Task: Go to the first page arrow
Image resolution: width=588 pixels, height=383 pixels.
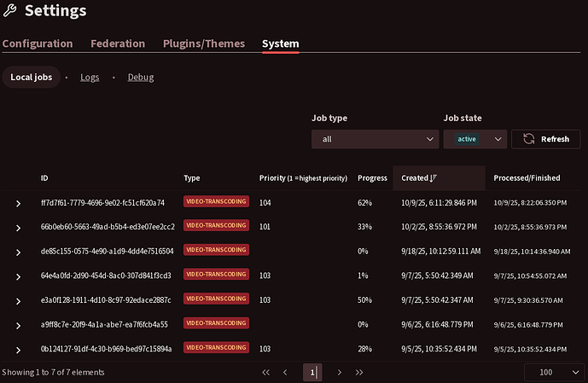Action: (266, 373)
